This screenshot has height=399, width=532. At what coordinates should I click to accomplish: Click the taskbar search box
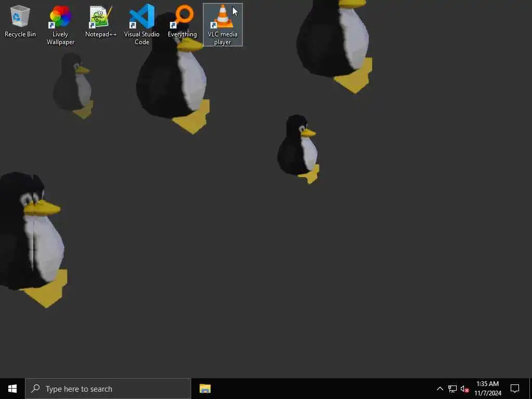click(x=108, y=389)
